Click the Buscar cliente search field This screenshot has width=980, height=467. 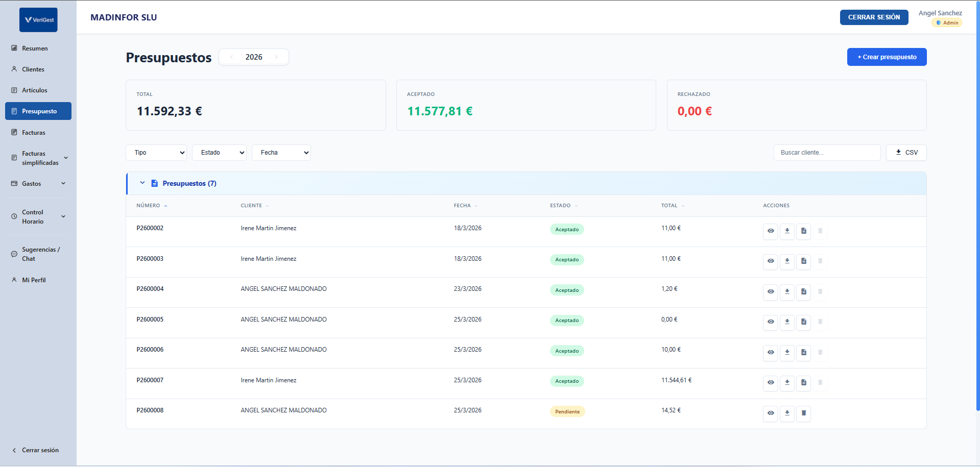tap(826, 153)
